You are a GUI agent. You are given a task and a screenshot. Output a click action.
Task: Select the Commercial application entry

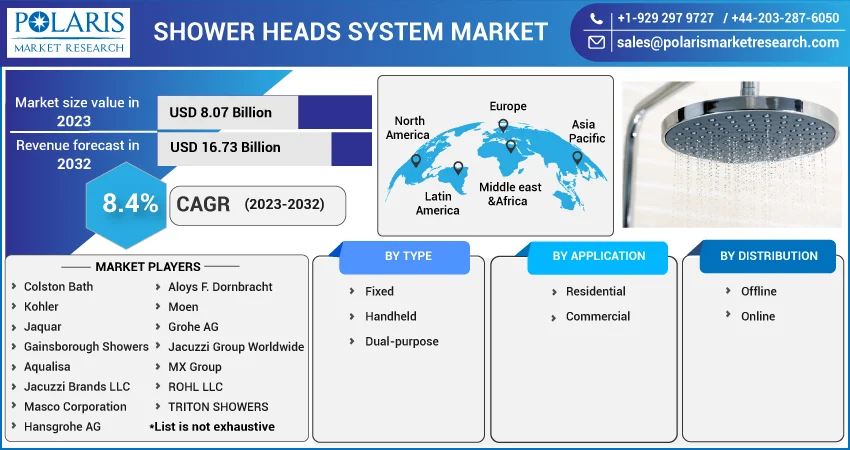(x=598, y=317)
